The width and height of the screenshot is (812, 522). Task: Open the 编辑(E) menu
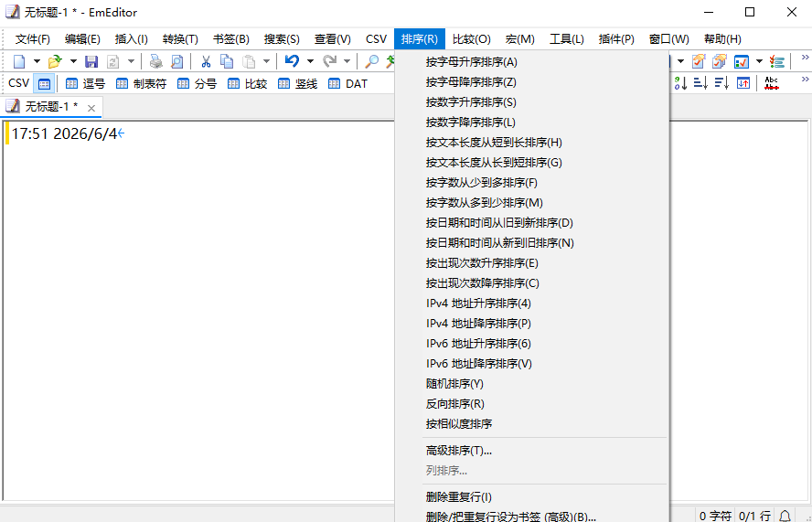coord(82,39)
